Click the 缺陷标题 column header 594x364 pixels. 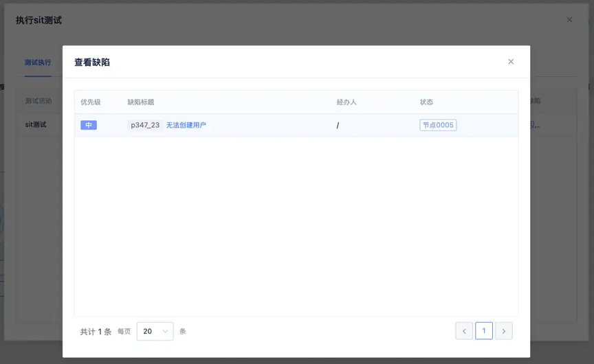[140, 102]
